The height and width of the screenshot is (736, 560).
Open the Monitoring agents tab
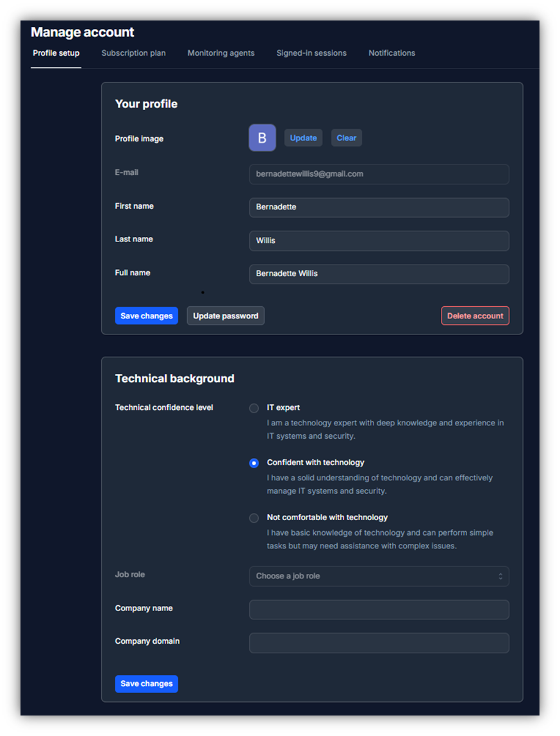tap(221, 53)
